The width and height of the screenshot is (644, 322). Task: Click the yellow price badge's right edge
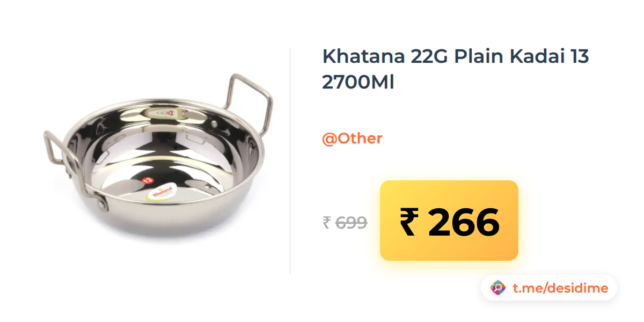[x=516, y=221]
